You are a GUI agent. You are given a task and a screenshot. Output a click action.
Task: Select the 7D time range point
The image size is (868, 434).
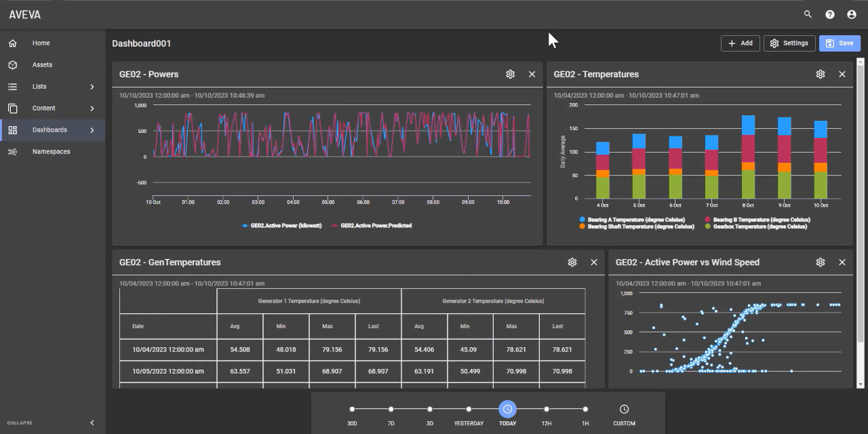point(391,409)
